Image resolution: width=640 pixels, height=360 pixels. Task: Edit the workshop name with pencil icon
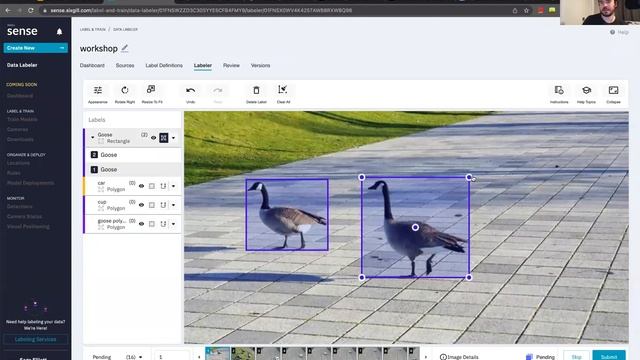(x=125, y=48)
